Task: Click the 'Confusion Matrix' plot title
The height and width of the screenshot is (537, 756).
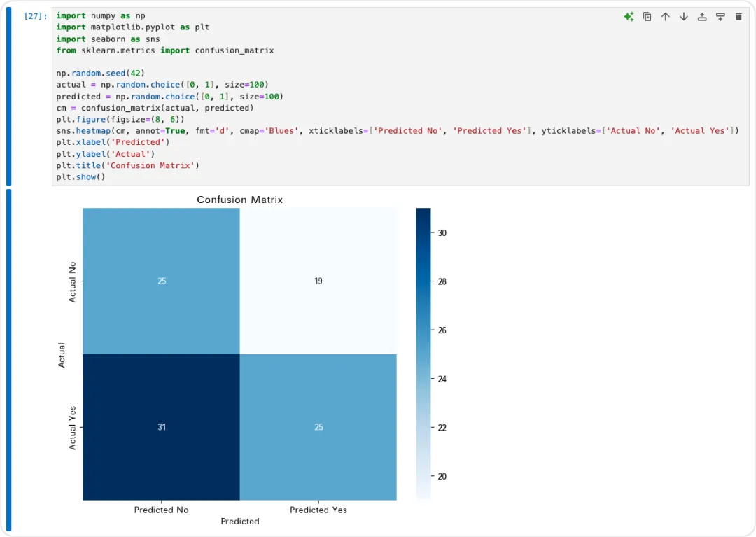Action: [239, 200]
